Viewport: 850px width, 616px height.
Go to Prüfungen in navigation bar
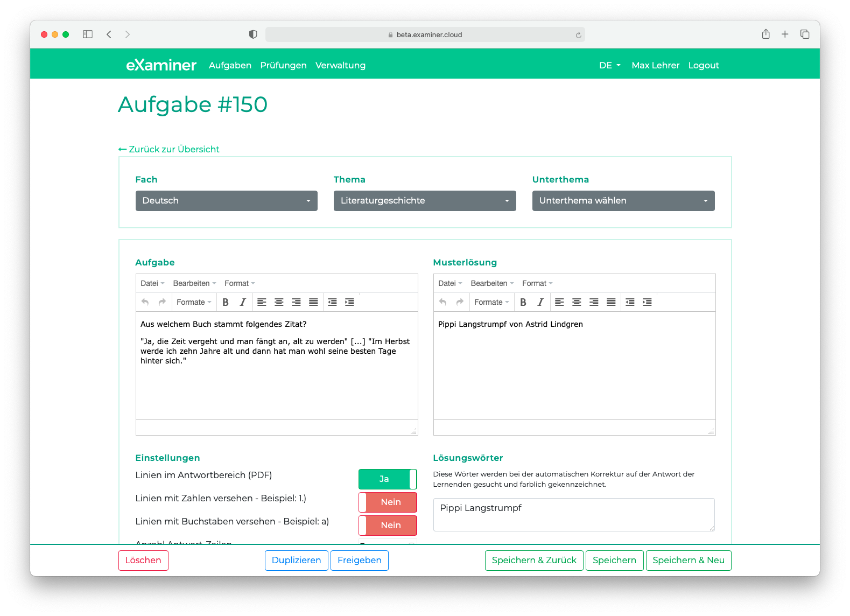coord(283,65)
